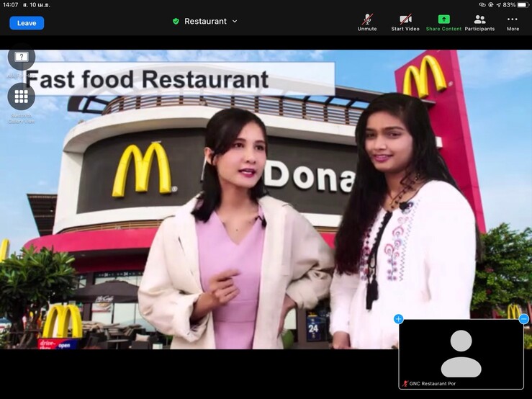Tap the 14:07 clock in status bar
This screenshot has height=399, width=532.
tap(11, 5)
